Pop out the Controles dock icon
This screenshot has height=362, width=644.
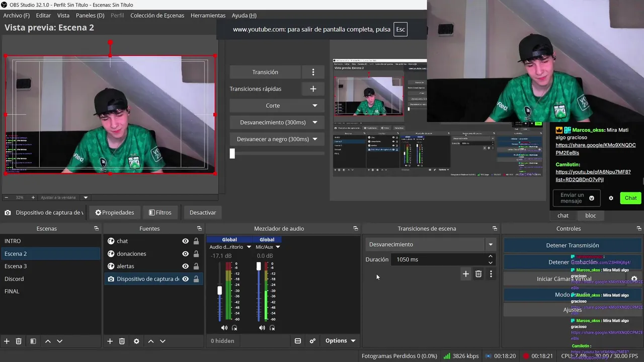[x=638, y=228]
